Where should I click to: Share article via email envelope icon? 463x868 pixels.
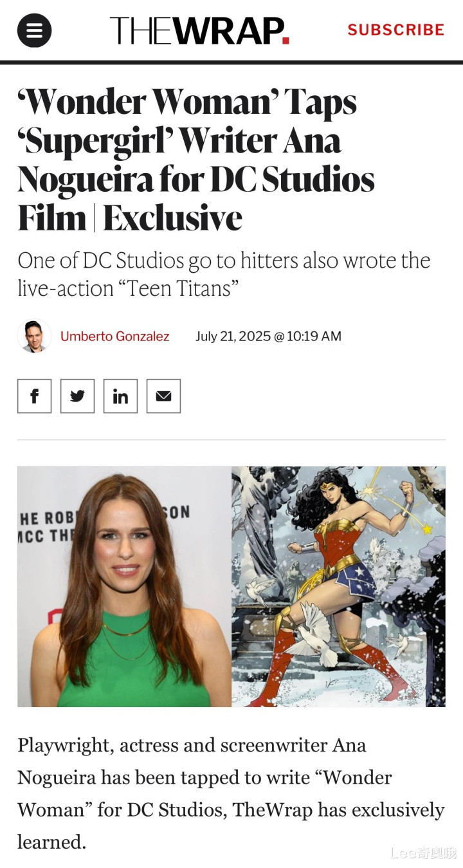coord(163,396)
